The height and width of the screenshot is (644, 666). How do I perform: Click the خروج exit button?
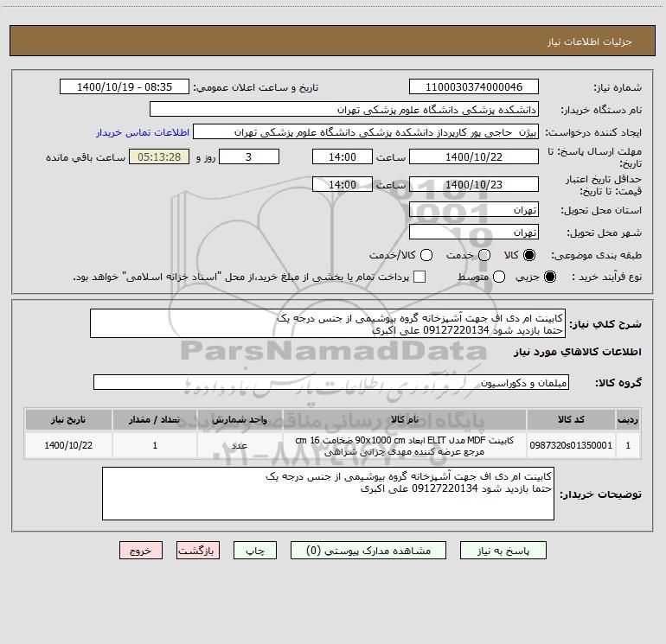(141, 551)
